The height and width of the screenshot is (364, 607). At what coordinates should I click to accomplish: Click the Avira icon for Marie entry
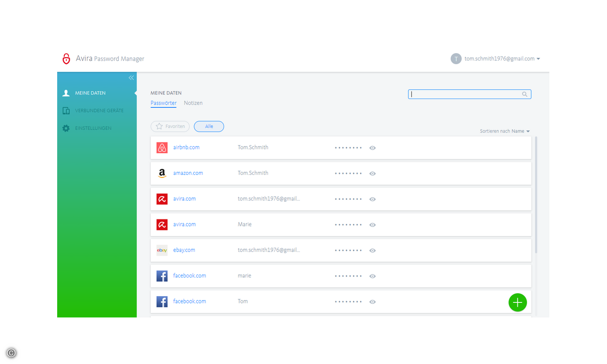(x=162, y=224)
